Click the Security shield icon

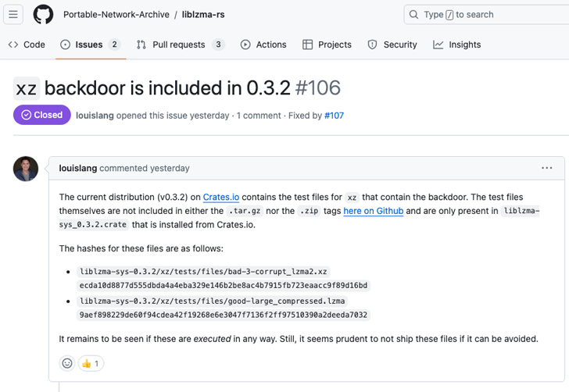click(x=372, y=45)
